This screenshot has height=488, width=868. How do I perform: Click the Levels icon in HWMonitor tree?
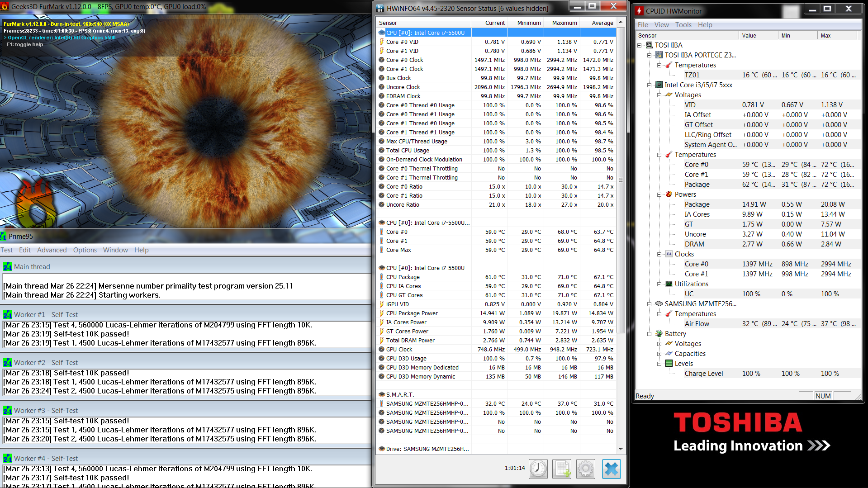tap(669, 364)
